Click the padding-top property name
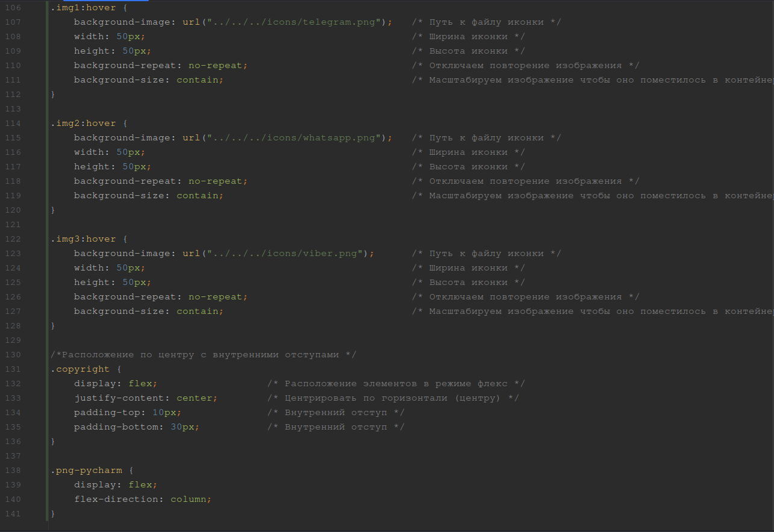The width and height of the screenshot is (774, 532). click(x=107, y=413)
